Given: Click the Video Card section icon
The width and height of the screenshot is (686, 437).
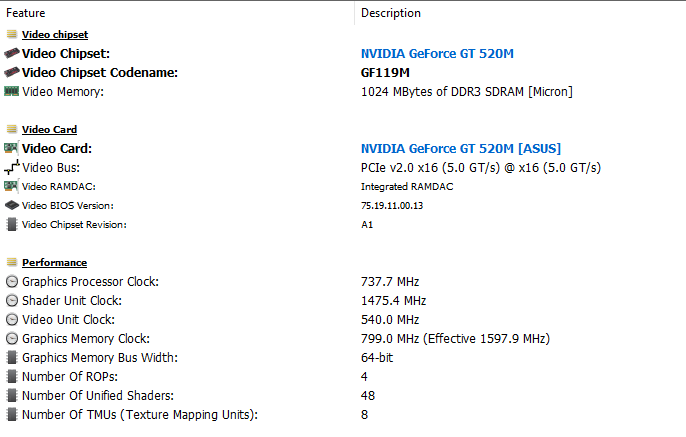Looking at the screenshot, I should [x=11, y=130].
